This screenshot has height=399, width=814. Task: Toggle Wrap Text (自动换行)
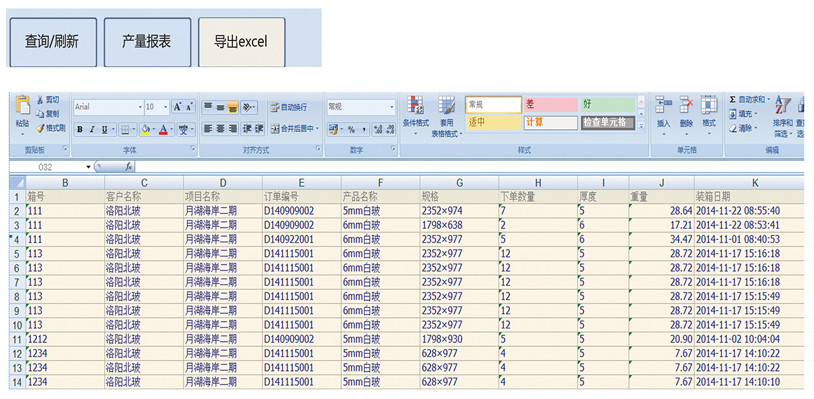click(289, 107)
